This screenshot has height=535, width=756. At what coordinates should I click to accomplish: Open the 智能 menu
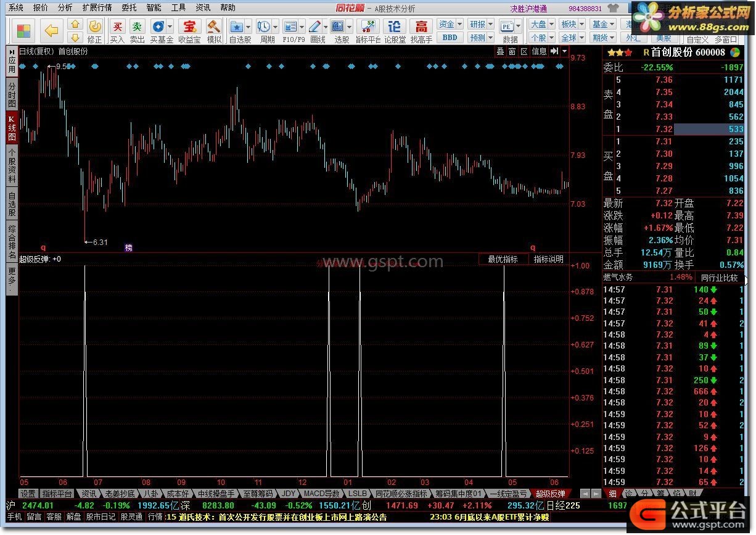[x=154, y=8]
